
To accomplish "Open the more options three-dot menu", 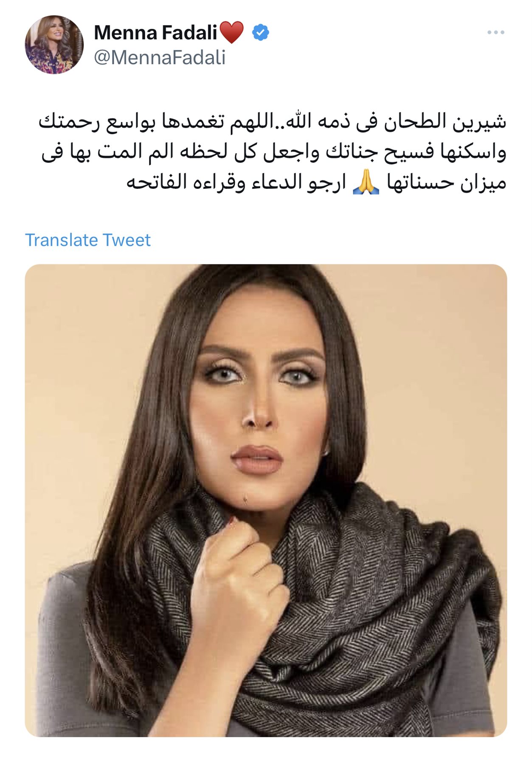I will [x=495, y=33].
